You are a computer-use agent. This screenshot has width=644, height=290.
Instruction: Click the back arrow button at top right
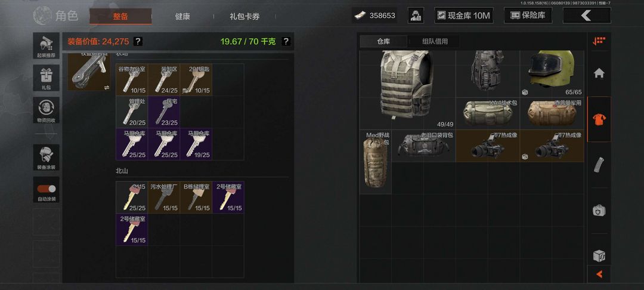click(587, 16)
